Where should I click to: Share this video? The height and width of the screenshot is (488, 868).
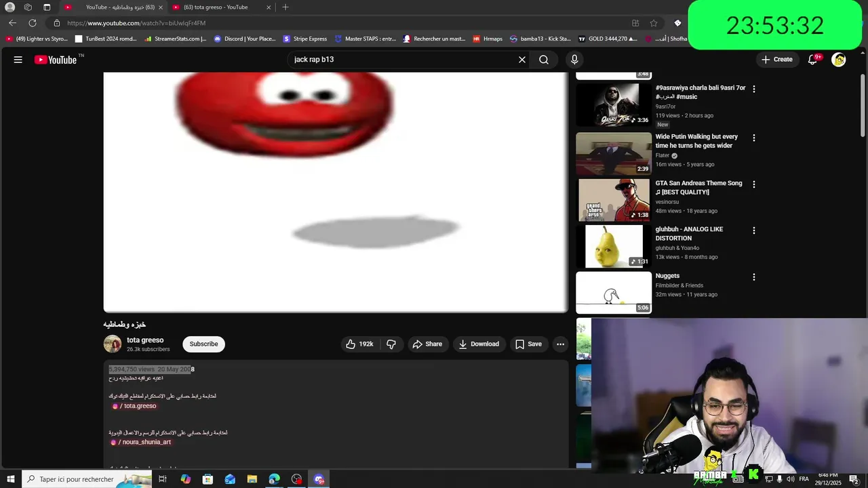[x=427, y=344]
